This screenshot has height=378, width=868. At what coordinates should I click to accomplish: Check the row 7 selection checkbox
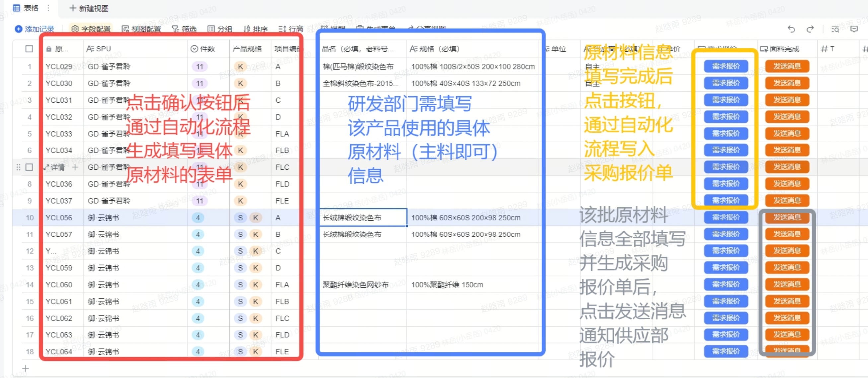29,167
